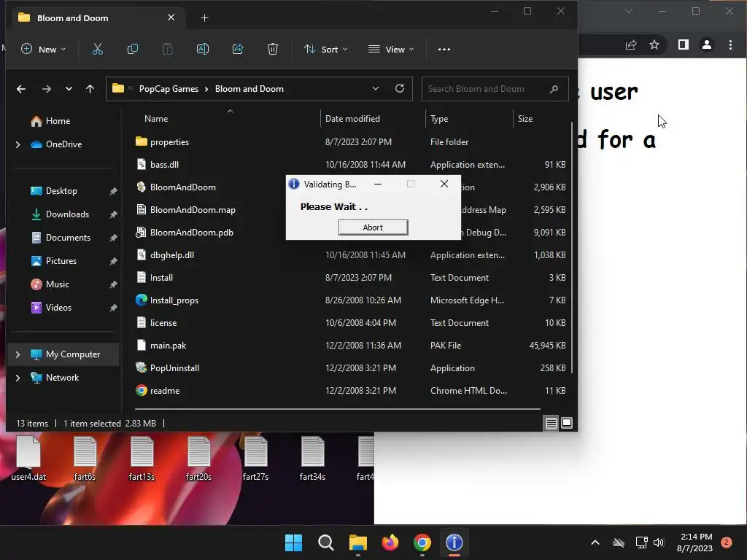Viewport: 747px width, 560px height.
Task: Open the Sort dropdown
Action: 326,49
